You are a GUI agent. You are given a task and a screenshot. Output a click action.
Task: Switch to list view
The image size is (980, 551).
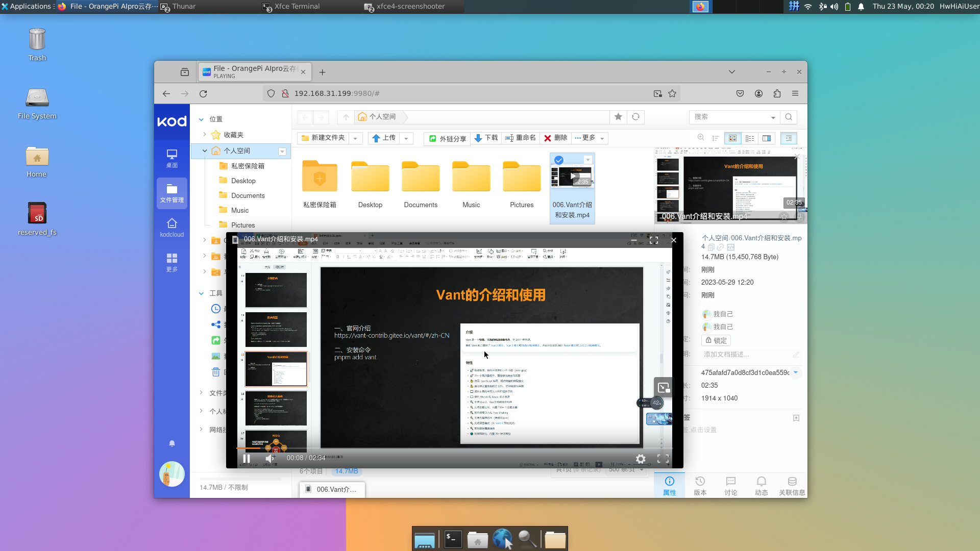tap(750, 138)
